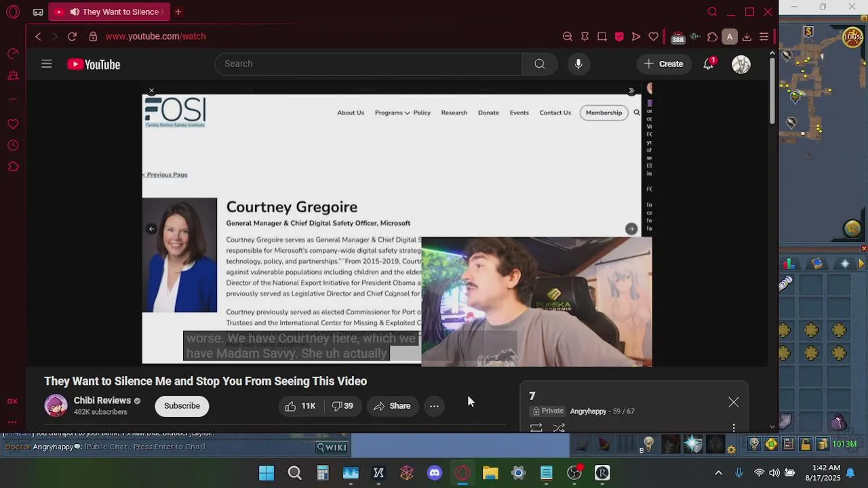Open YouTube notifications bell
The image size is (868, 488).
[709, 64]
